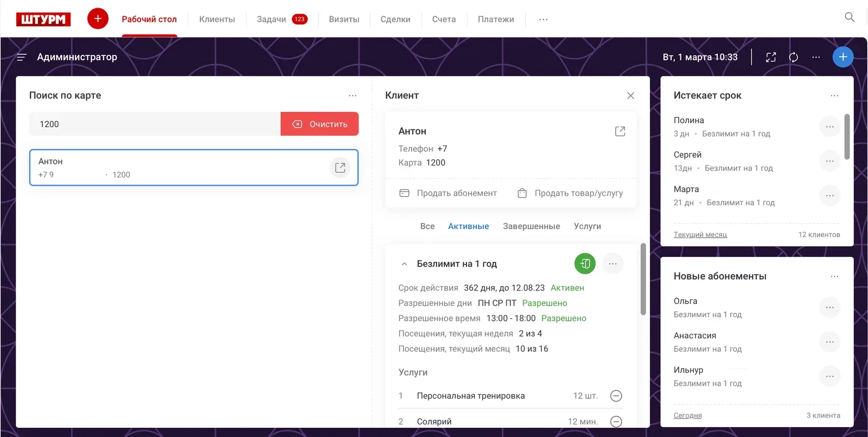Viewport: 868px width, 437px height.
Task: Show more top navigation items
Action: 543,20
